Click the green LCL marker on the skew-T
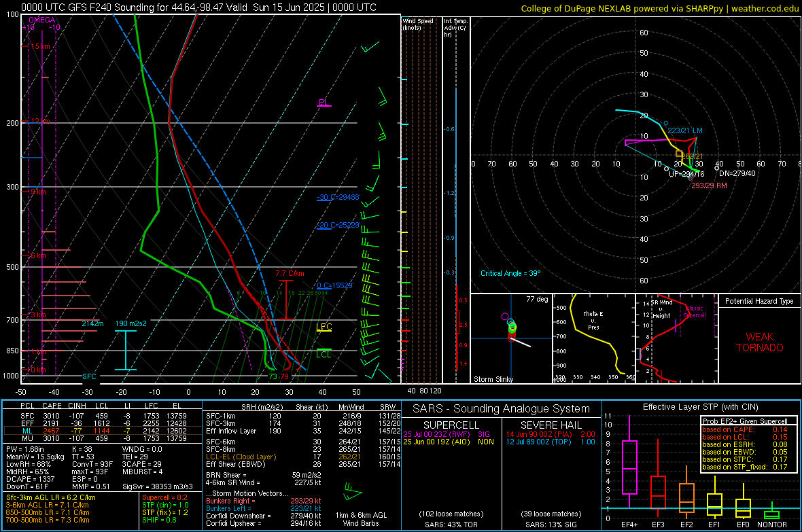 tap(324, 354)
